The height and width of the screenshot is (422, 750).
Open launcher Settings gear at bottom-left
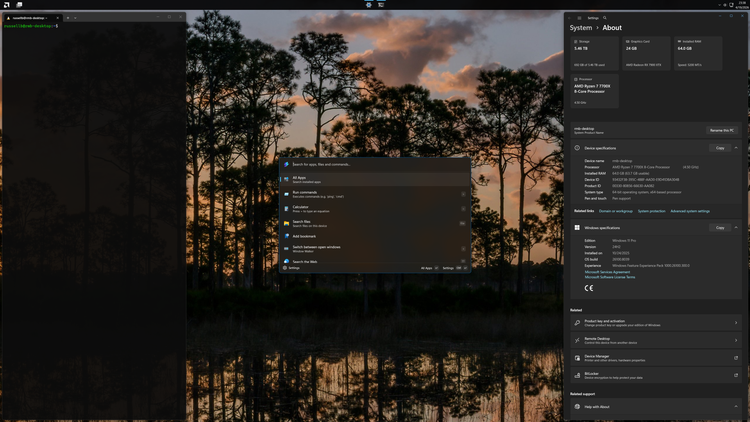coord(285,268)
